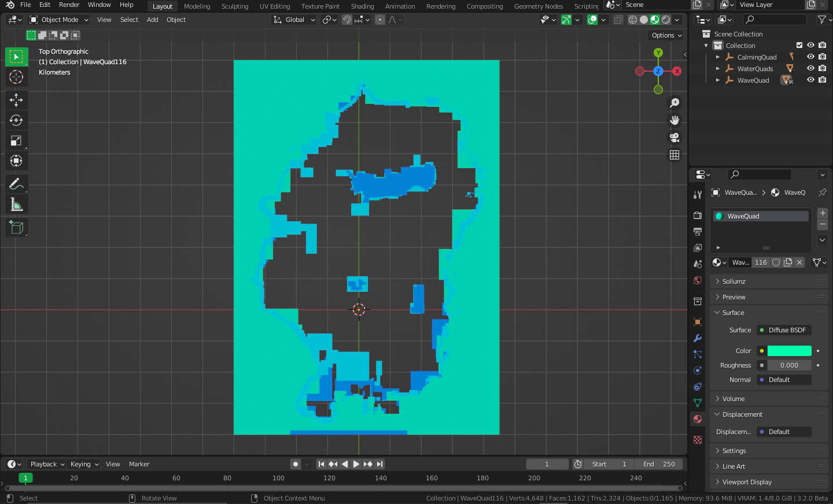This screenshot has height=504, width=833.
Task: Expand the Settings panel
Action: pyautogui.click(x=769, y=451)
